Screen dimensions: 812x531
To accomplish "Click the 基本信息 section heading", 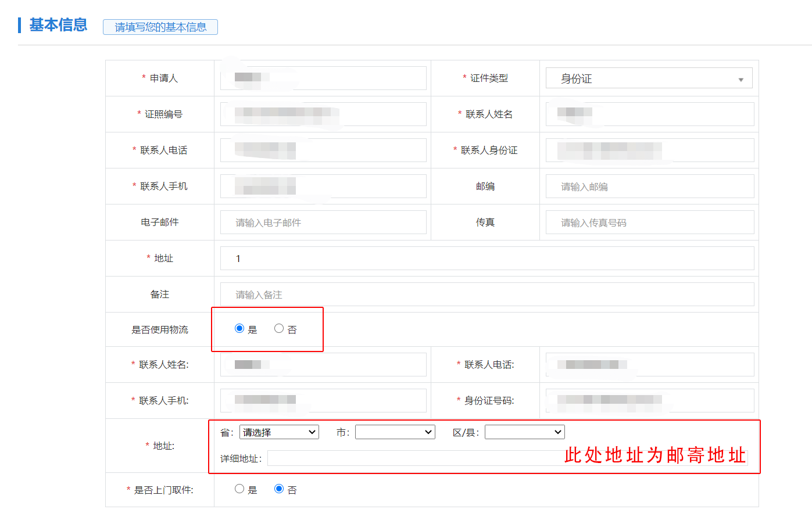I will point(58,25).
